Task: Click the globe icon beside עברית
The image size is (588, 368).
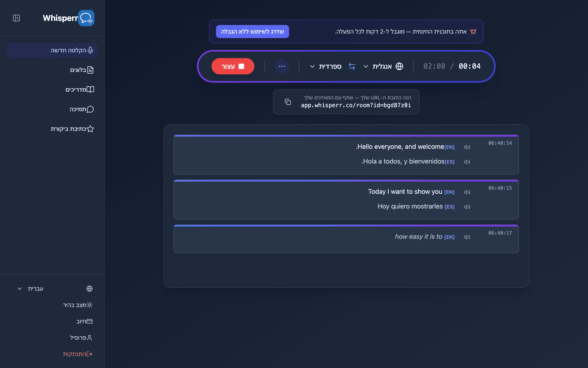Action: click(x=89, y=289)
